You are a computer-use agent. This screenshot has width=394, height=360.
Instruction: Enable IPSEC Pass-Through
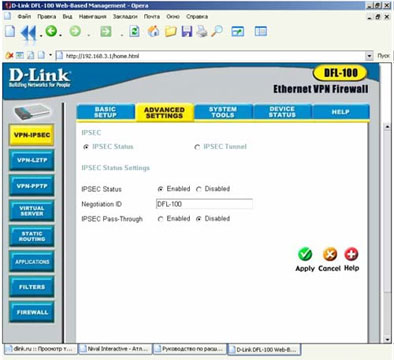[x=161, y=219]
